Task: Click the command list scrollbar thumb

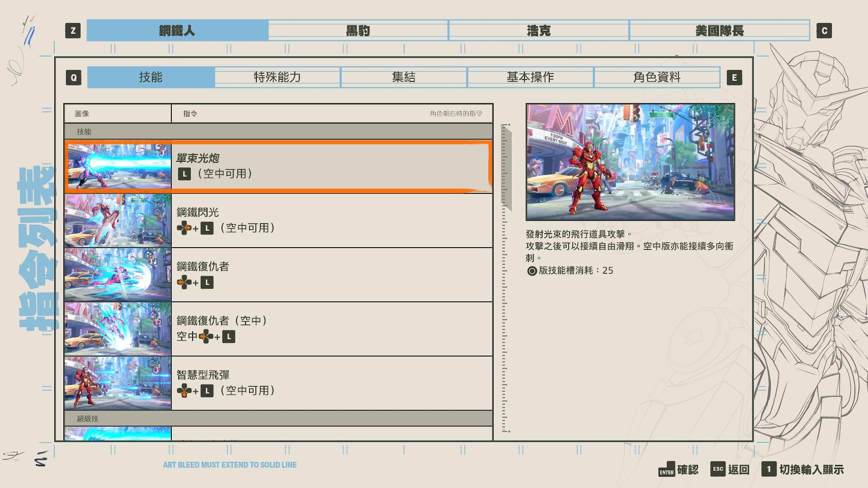Action: (506, 168)
